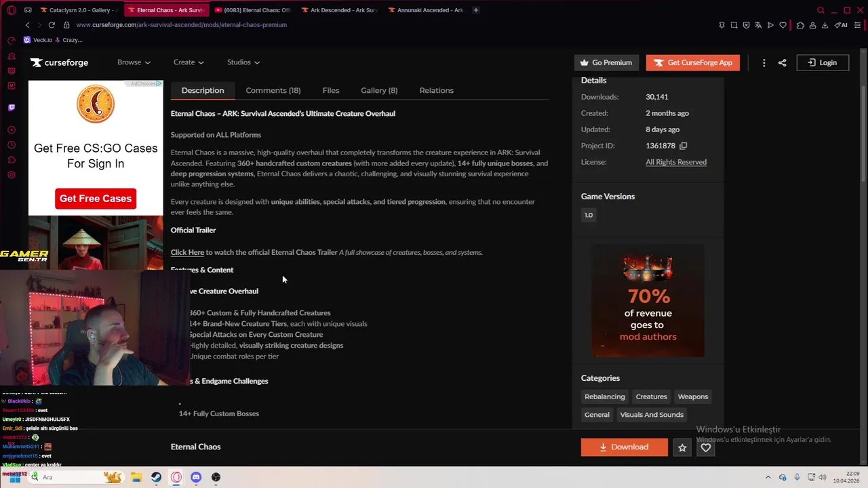The height and width of the screenshot is (488, 868).
Task: Favorite the mod with heart icon by Download
Action: 706,447
